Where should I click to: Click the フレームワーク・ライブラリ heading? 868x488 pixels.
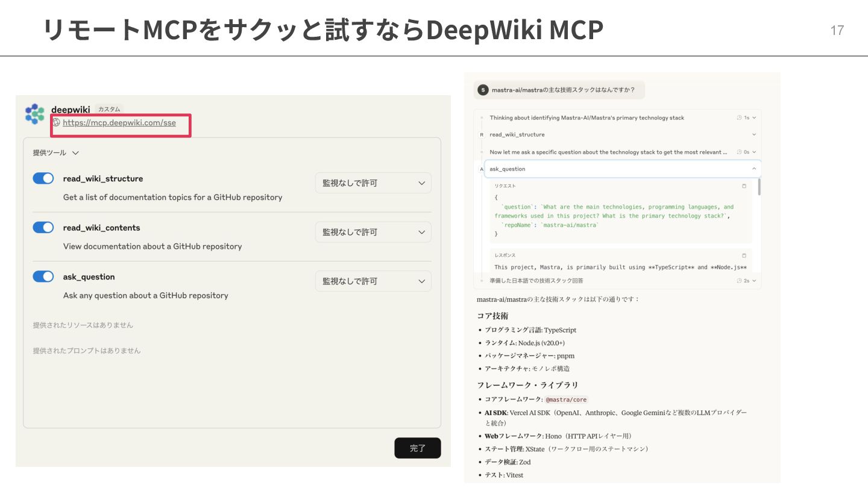click(527, 385)
